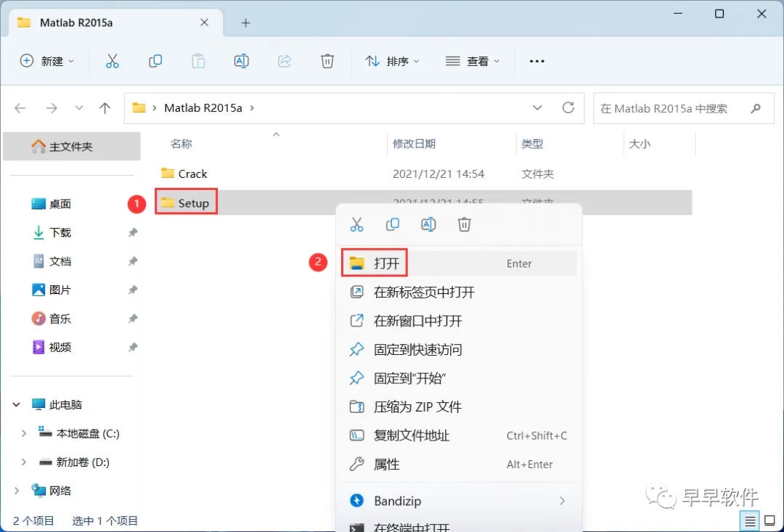Select 复制文件地址 menu entry
This screenshot has width=784, height=532.
pos(459,435)
